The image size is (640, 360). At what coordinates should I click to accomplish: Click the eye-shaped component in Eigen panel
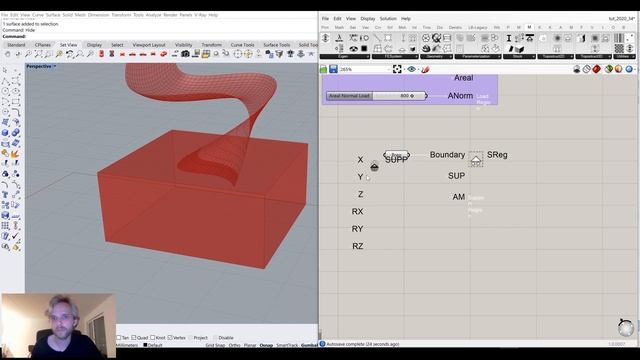353,49
